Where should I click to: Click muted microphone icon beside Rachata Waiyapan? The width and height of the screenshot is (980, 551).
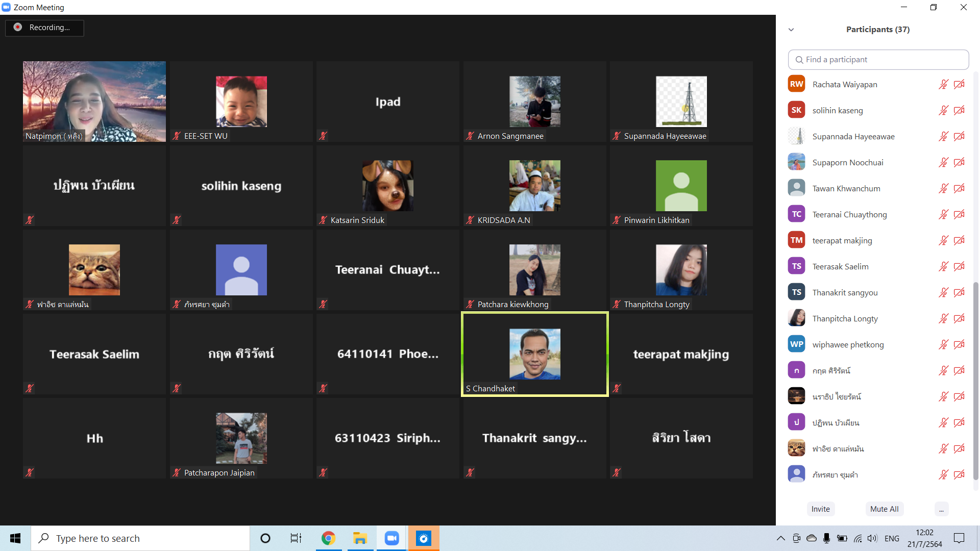[943, 84]
